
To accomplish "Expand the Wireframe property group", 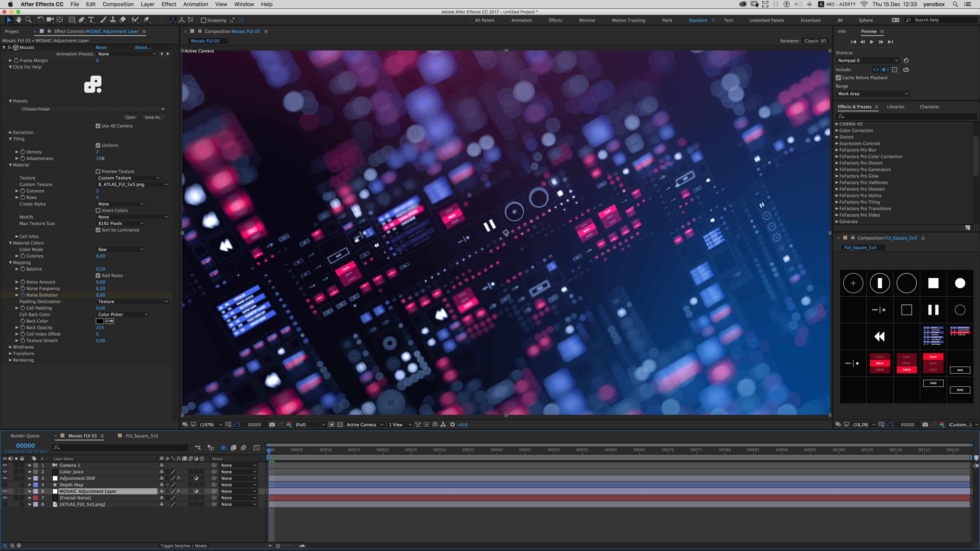I will pyautogui.click(x=10, y=347).
